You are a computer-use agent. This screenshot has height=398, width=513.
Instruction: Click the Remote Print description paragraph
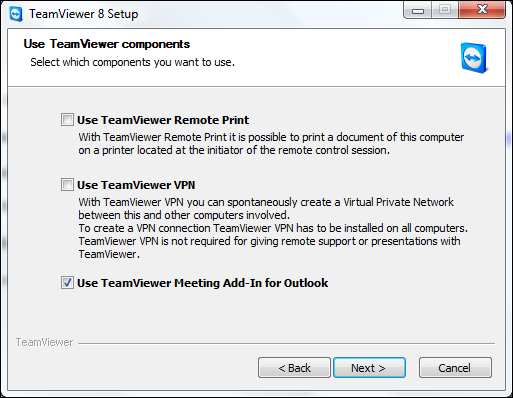271,144
